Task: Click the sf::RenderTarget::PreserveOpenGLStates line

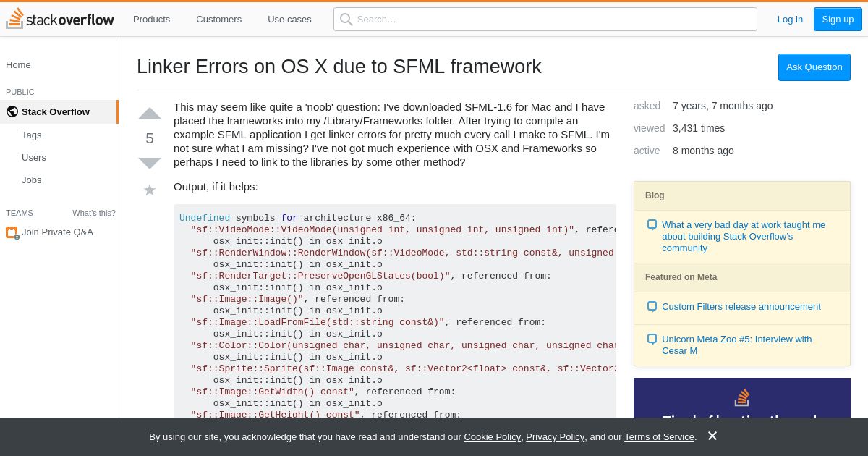Action: [371, 276]
